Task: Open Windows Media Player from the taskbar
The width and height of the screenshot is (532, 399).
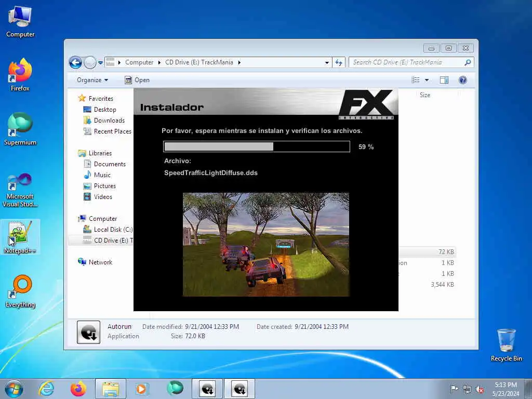Action: click(141, 389)
